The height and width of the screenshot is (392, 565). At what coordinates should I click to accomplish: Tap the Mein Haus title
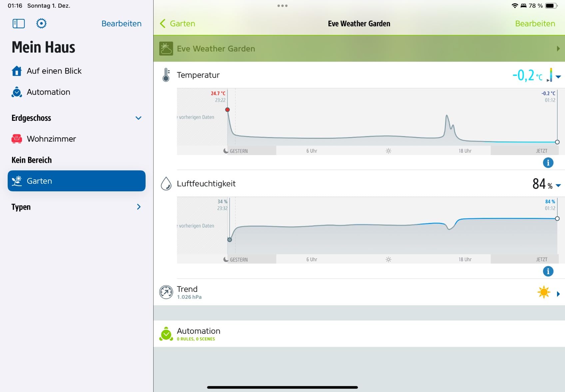44,47
